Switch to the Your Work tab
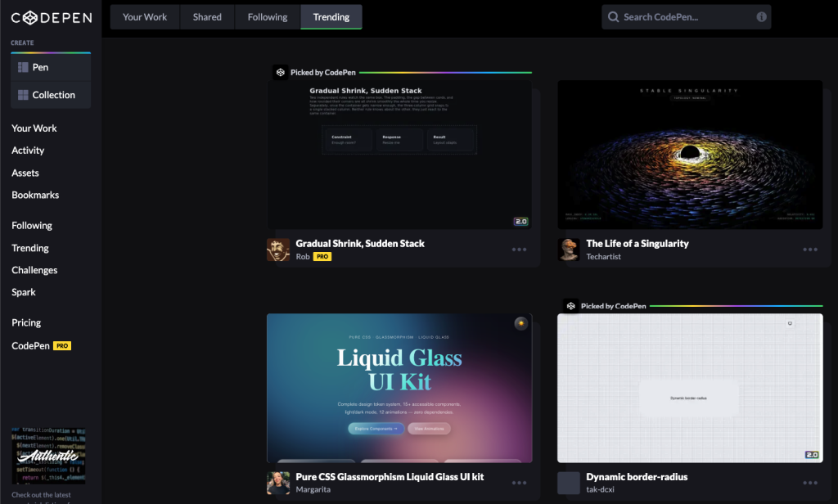 pyautogui.click(x=145, y=17)
